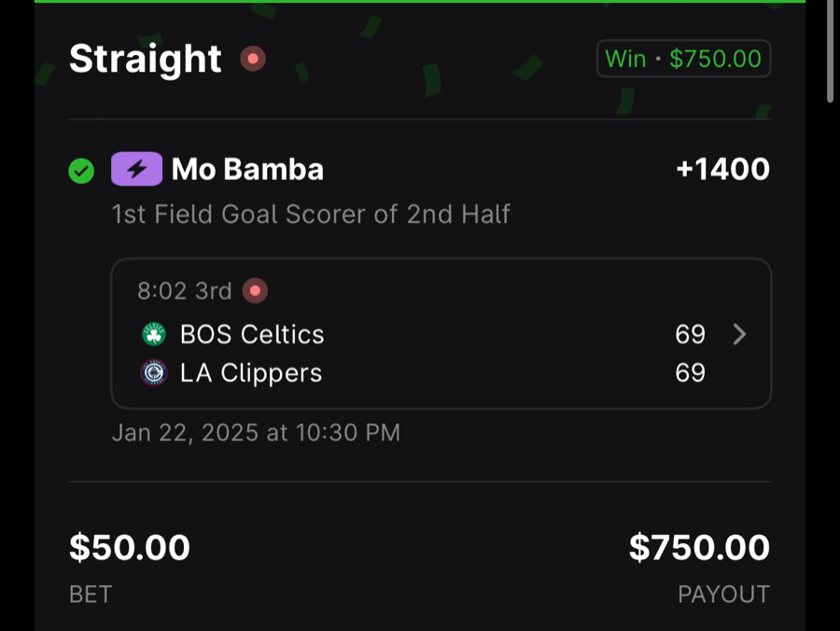Select the +1400 odds value

click(723, 169)
